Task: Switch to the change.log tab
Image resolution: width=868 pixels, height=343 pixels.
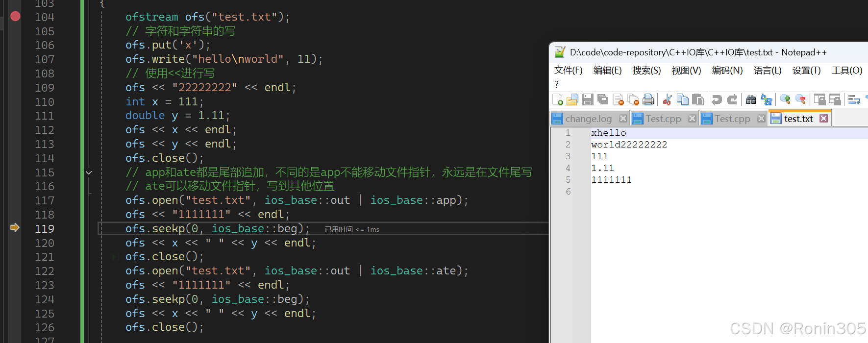Action: (x=589, y=119)
